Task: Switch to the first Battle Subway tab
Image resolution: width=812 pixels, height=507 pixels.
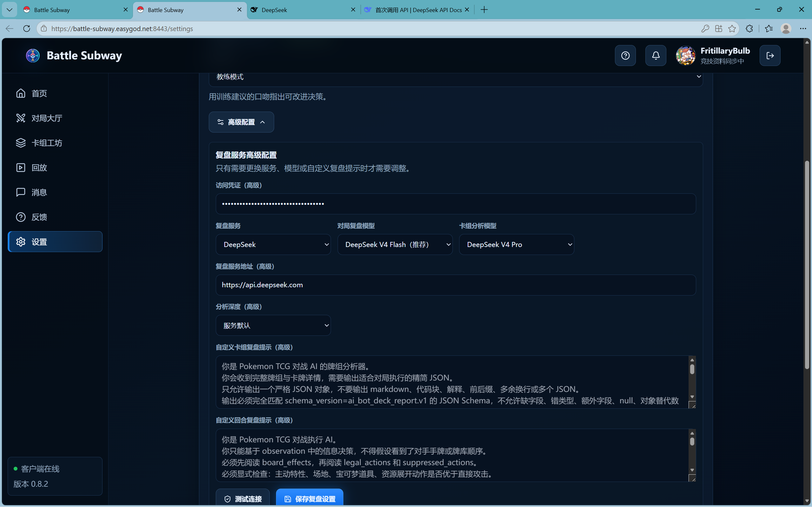Action: coord(76,10)
